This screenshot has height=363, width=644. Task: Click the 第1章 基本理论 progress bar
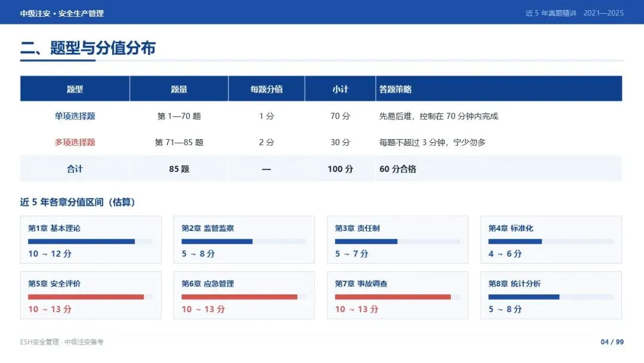pyautogui.click(x=90, y=241)
